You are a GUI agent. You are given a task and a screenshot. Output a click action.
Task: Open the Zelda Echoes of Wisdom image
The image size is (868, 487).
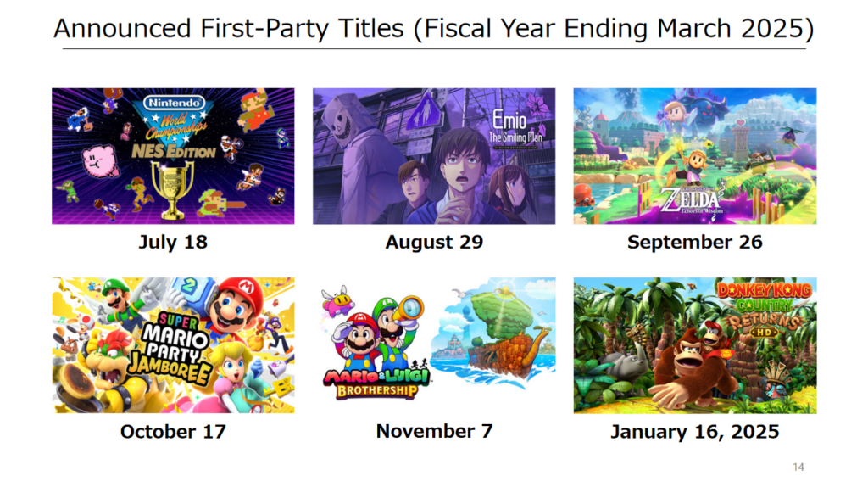[x=695, y=155]
